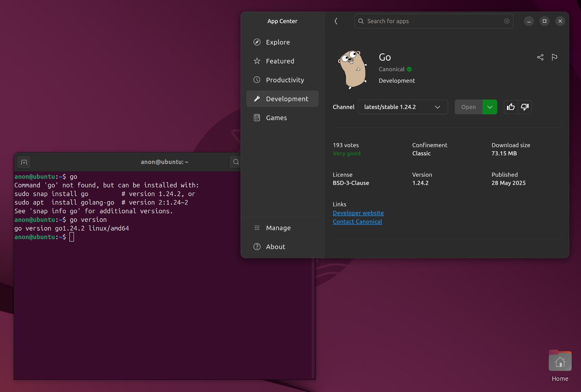The width and height of the screenshot is (581, 392).
Task: Click the "Go" app title heading
Action: pos(385,57)
